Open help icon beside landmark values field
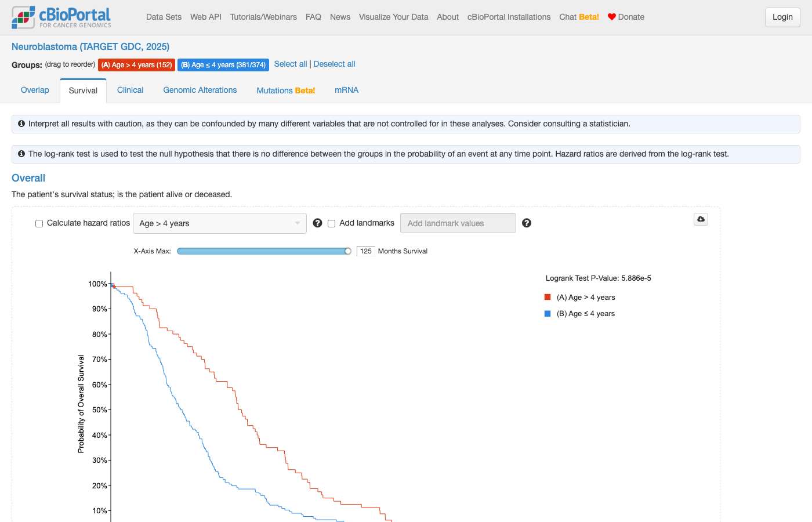This screenshot has height=522, width=812. [527, 223]
